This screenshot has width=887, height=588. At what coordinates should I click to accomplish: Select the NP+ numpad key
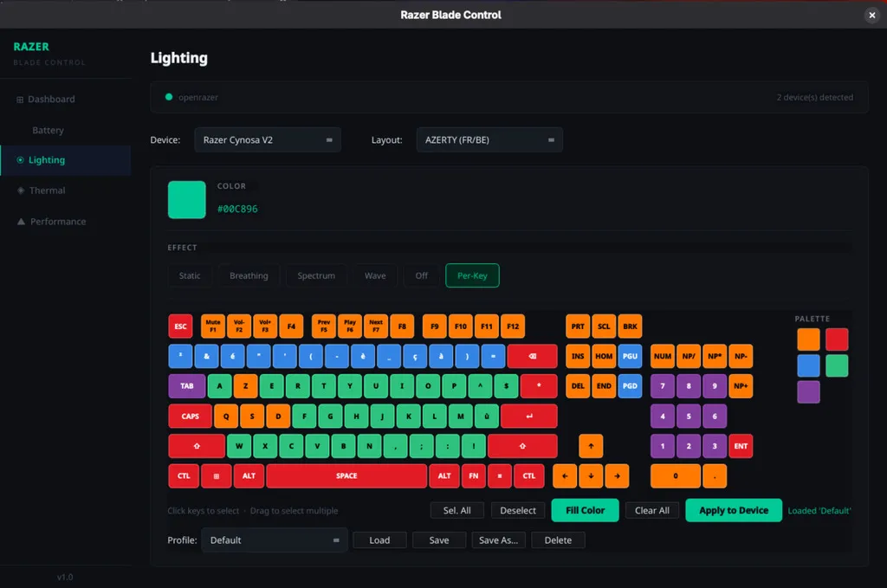[x=741, y=386]
